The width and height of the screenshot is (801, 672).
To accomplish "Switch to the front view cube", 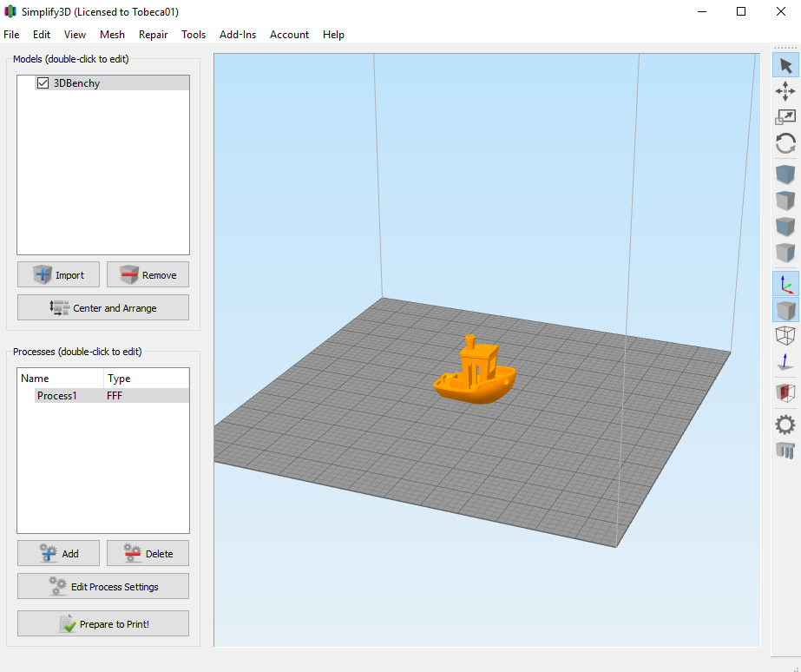I will (785, 227).
